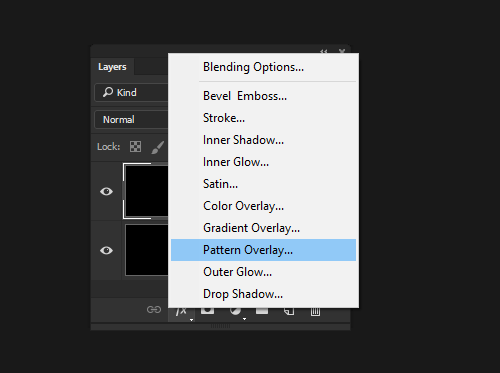Click the highlighted Pattern Overlay item
500x373 pixels.
point(263,250)
